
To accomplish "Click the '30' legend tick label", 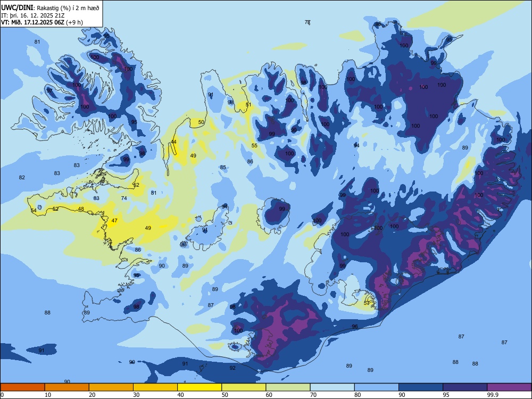I will 136,395.
